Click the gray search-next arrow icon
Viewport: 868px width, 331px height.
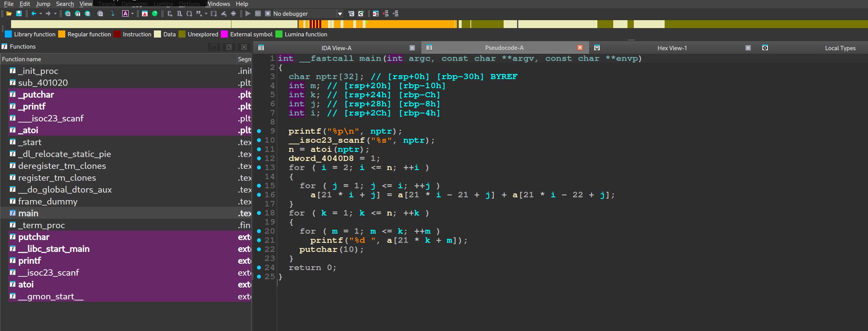100,13
